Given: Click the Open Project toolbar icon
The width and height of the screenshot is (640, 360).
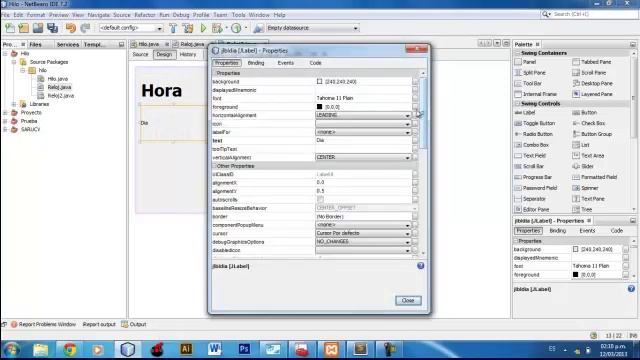Looking at the screenshot, I should point(38,28).
